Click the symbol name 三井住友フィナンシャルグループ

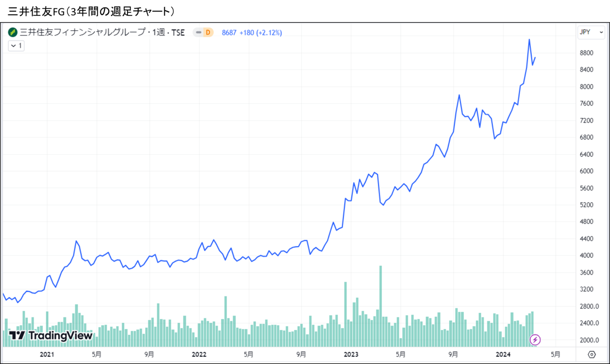point(82,33)
